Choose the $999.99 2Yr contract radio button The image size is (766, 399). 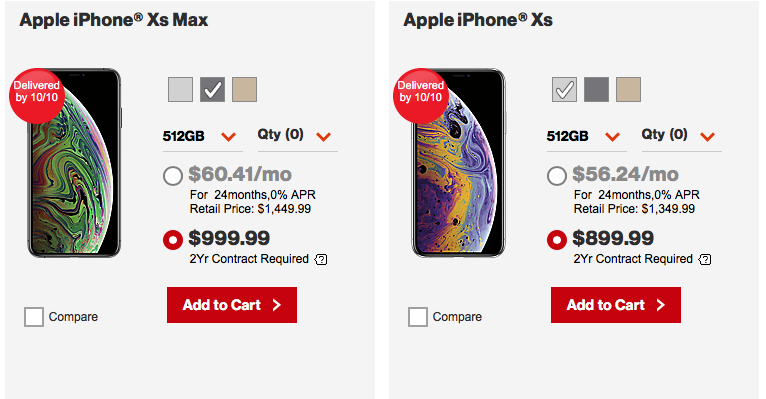point(173,240)
